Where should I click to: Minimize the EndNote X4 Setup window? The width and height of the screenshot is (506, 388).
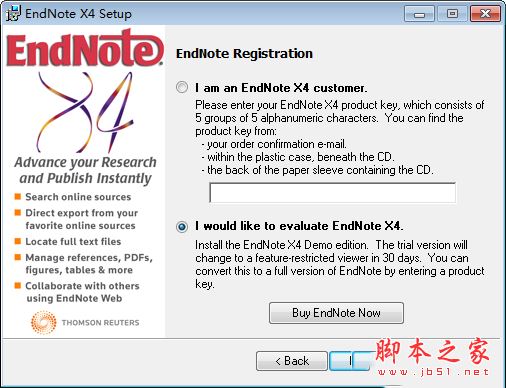coord(419,14)
